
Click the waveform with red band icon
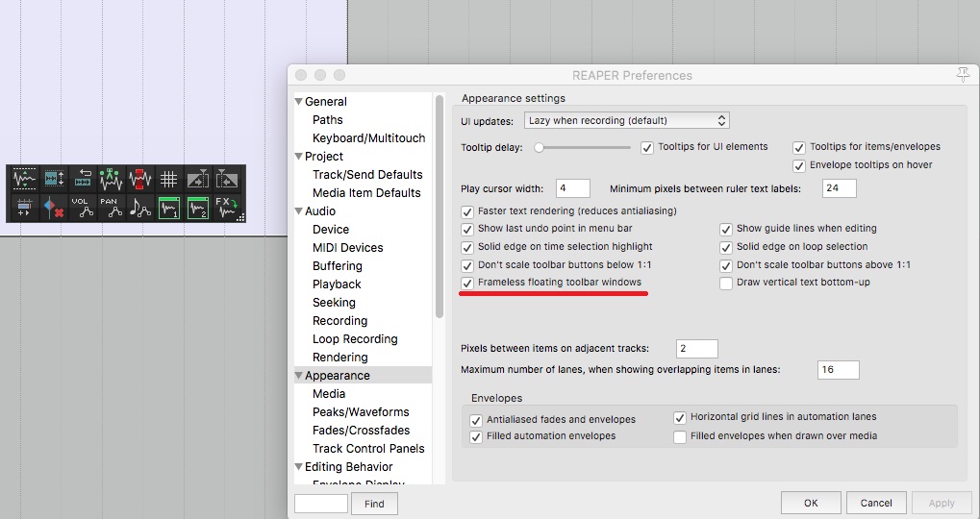click(x=140, y=179)
